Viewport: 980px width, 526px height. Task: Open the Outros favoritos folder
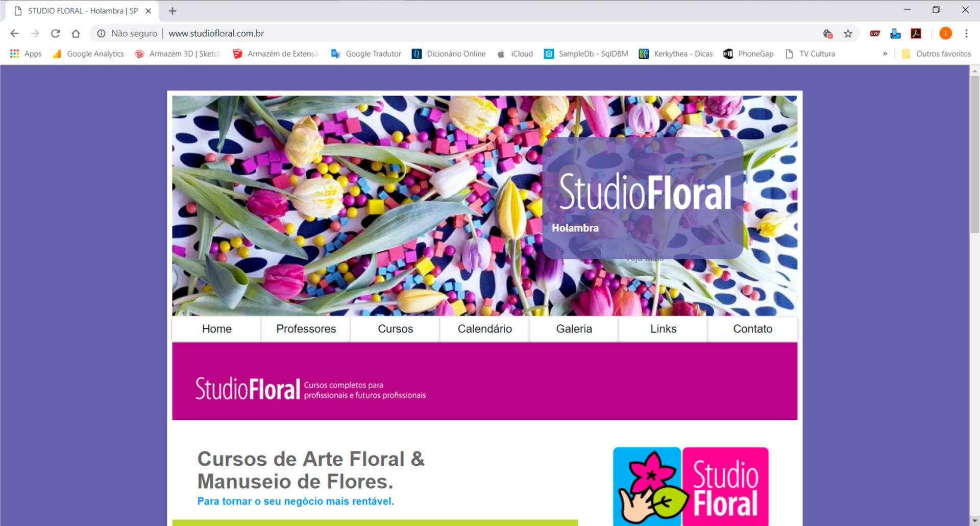[x=936, y=54]
